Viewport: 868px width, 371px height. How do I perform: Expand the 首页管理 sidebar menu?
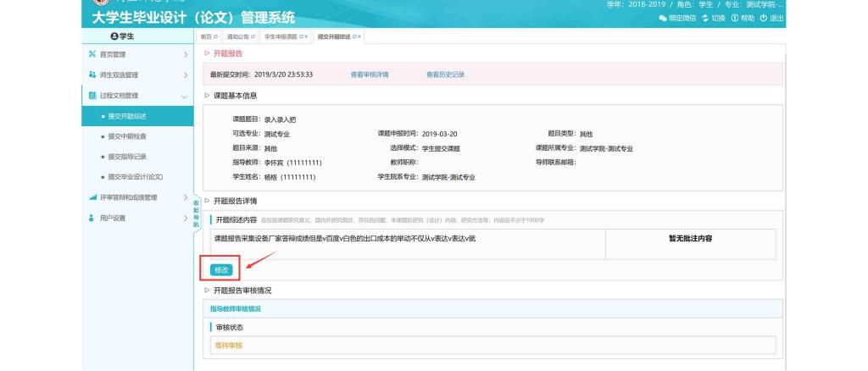[136, 54]
